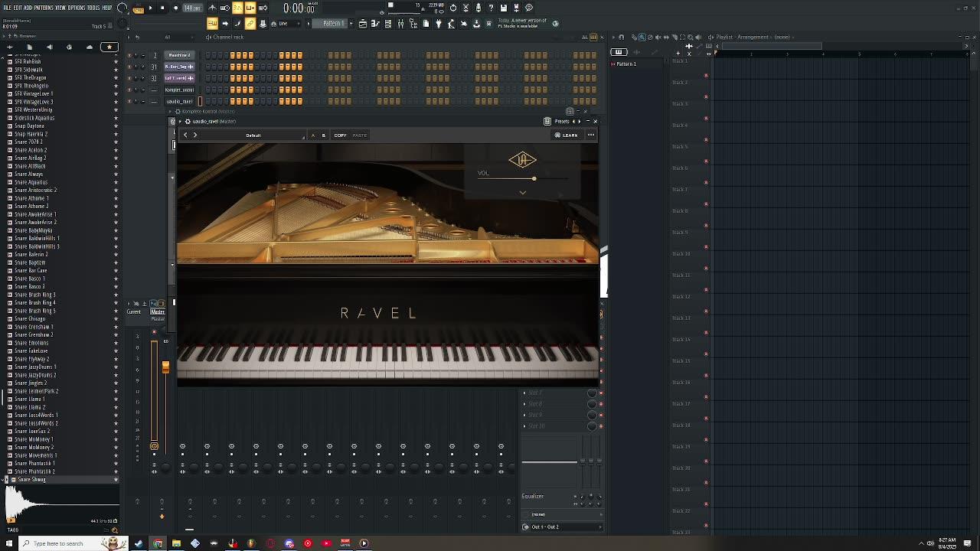This screenshot has width=980, height=551.
Task: Select Maschine 2 channel button
Action: point(180,55)
